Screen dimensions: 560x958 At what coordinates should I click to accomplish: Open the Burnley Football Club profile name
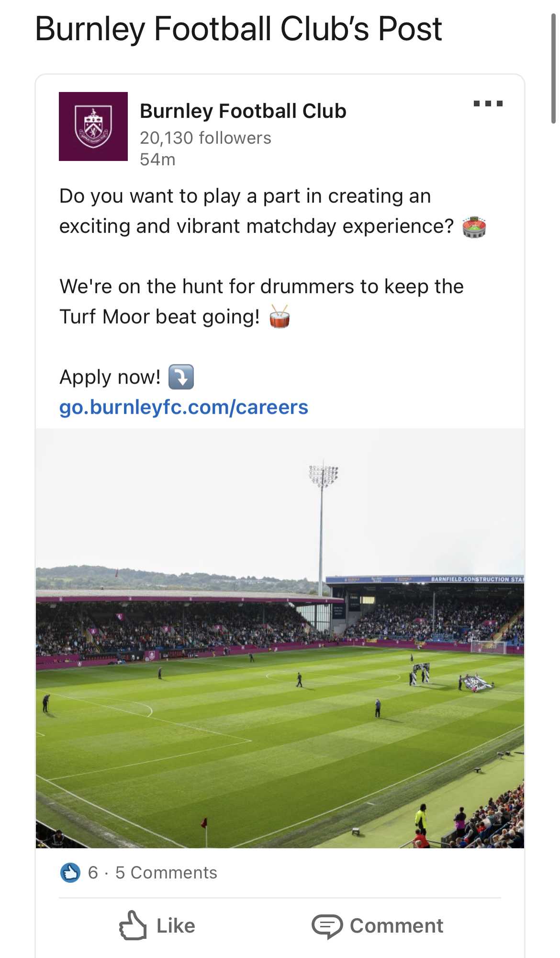[243, 111]
